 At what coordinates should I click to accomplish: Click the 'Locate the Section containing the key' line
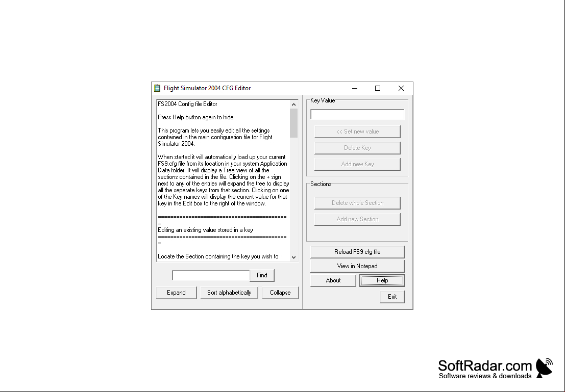point(218,256)
